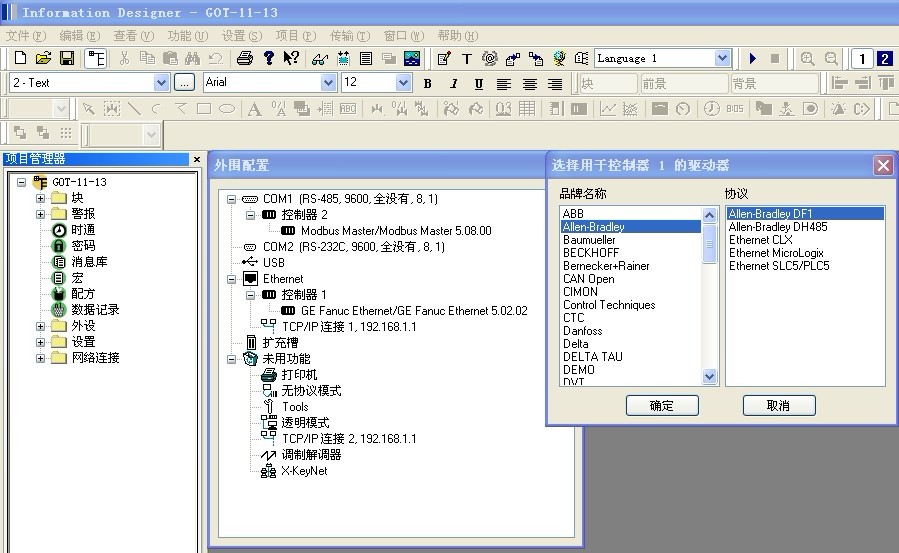Toggle bold formatting
This screenshot has width=899, height=553.
[x=427, y=84]
